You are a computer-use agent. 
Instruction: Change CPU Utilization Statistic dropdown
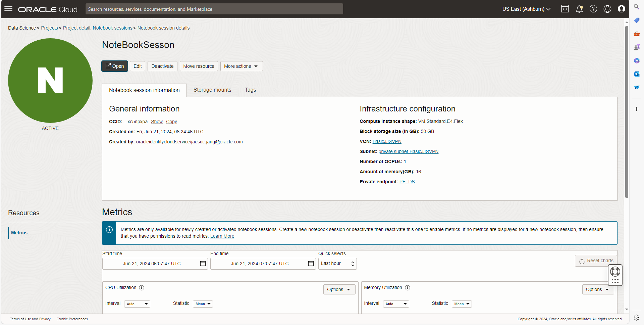click(203, 304)
